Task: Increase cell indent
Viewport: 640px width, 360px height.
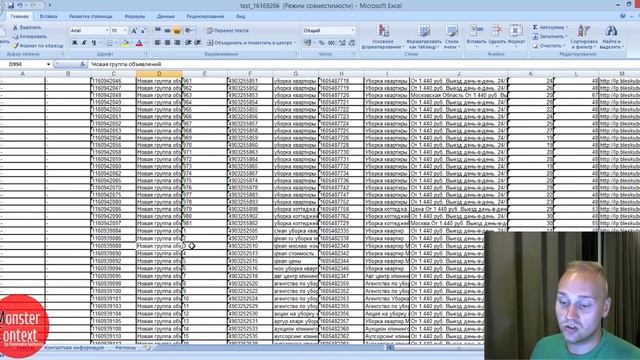Action: 198,42
